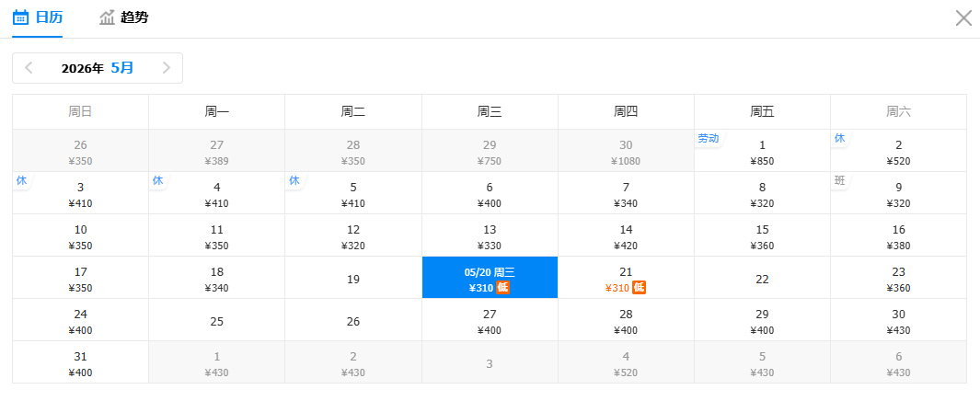Choose May 31 at ¥400
The image size is (980, 401).
[x=81, y=362]
